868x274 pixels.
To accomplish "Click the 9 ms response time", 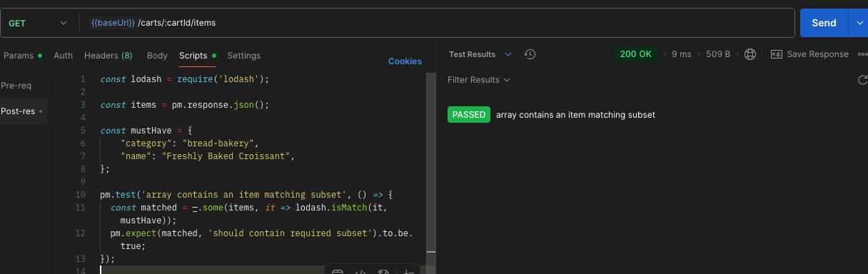I will 682,54.
